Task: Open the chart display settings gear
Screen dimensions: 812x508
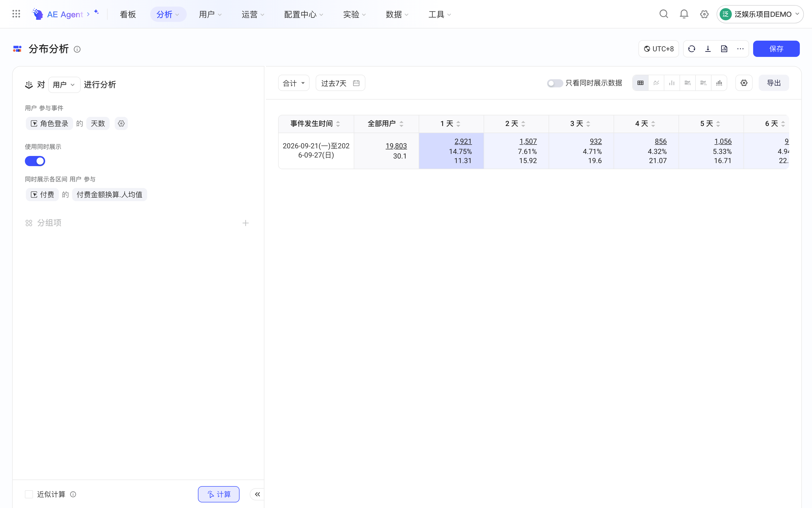Action: (x=744, y=83)
